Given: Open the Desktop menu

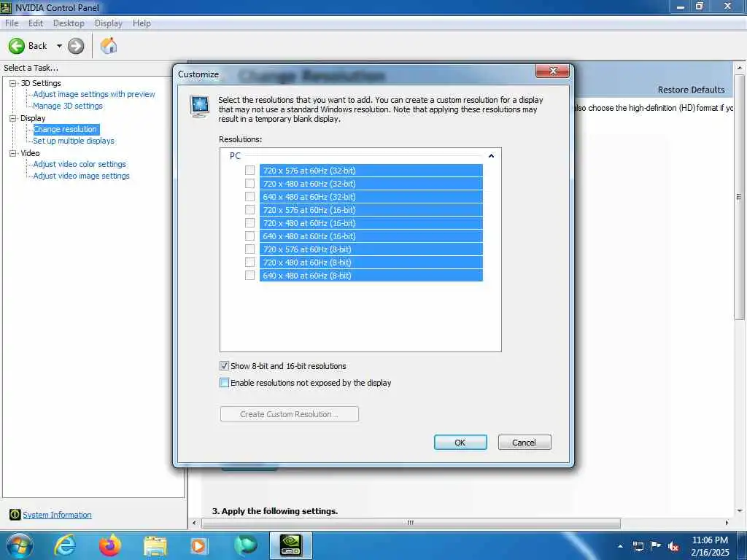Looking at the screenshot, I should (x=69, y=23).
